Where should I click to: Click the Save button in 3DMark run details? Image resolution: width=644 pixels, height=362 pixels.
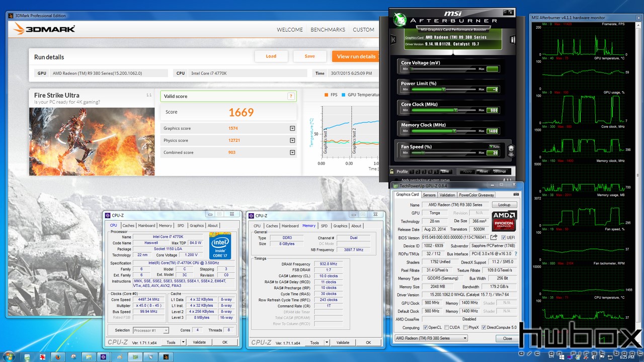point(310,56)
